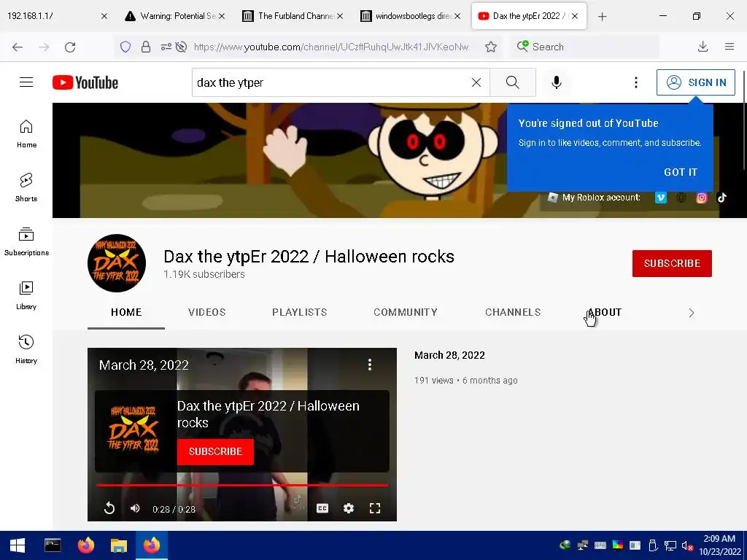The height and width of the screenshot is (560, 747).
Task: Click the muted speaker tray icon
Action: [x=687, y=545]
